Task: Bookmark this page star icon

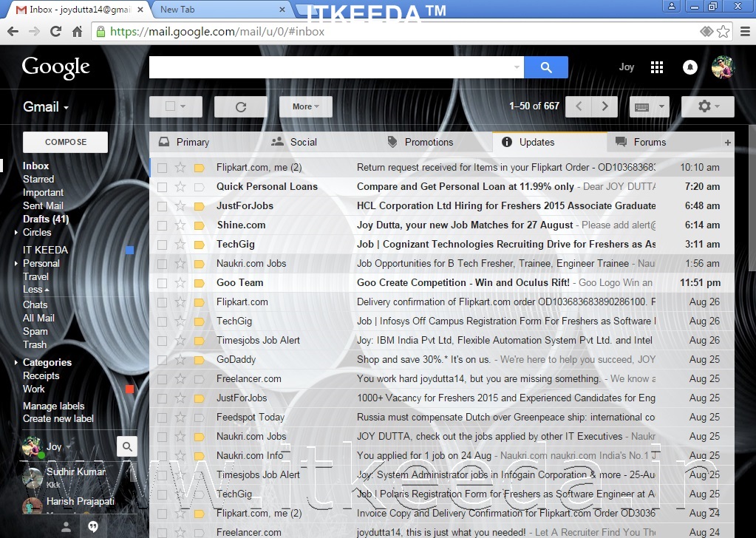Action: (723, 32)
